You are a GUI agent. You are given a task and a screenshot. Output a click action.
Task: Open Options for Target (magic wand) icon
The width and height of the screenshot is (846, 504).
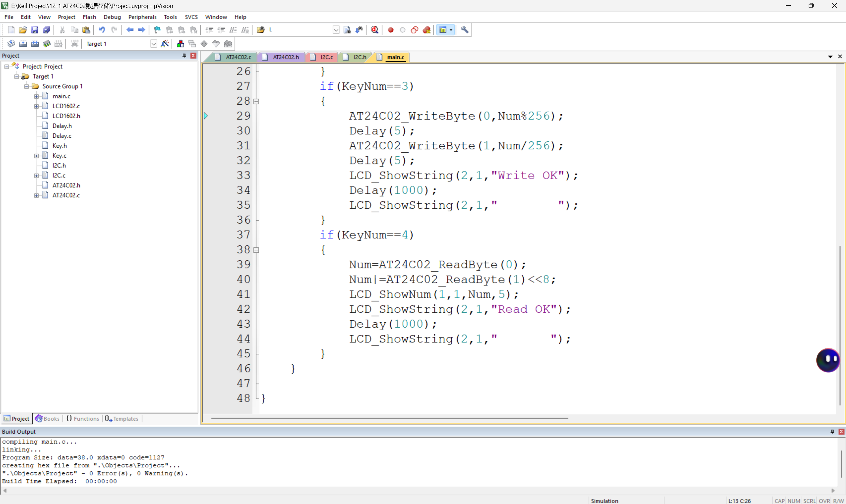165,44
